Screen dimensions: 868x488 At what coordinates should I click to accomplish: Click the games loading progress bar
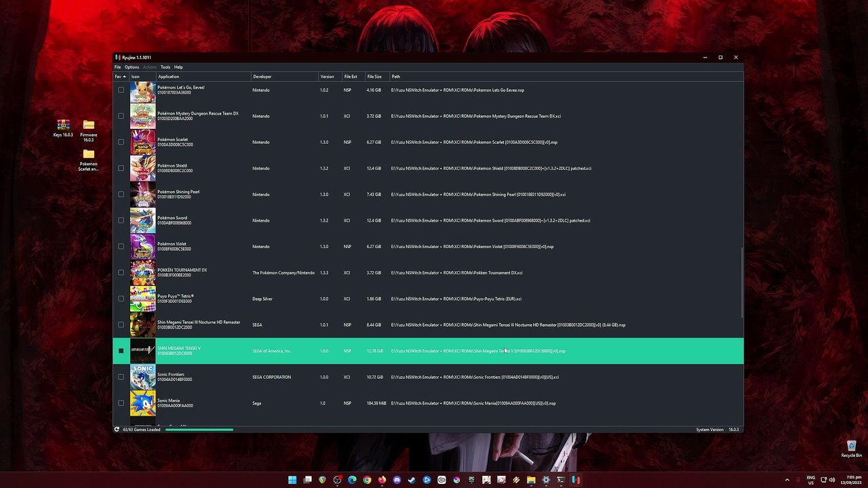point(199,430)
